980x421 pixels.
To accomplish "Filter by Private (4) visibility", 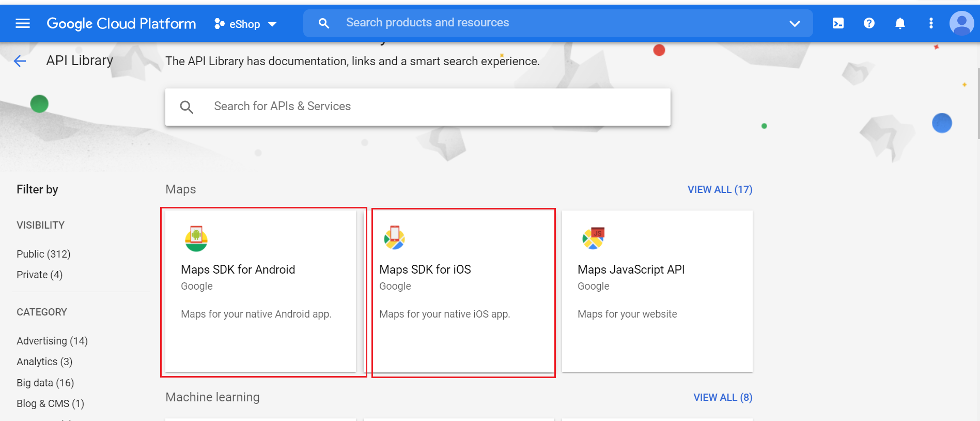I will (x=39, y=275).
